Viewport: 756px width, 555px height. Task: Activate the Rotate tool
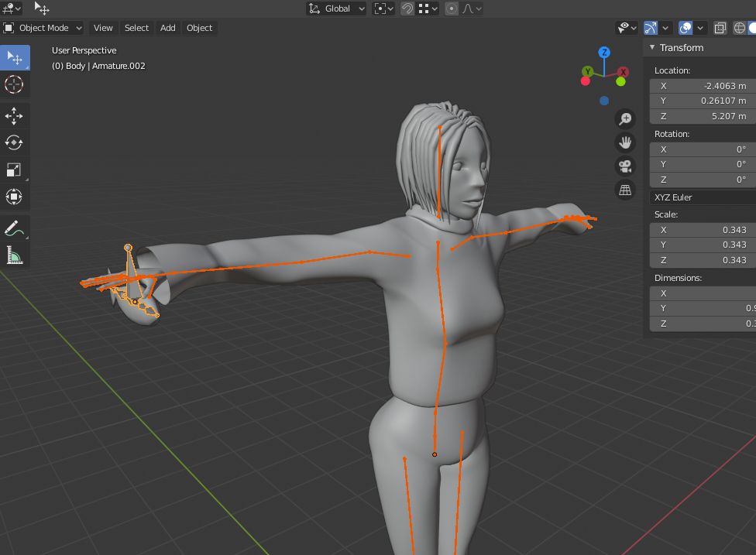coord(14,142)
